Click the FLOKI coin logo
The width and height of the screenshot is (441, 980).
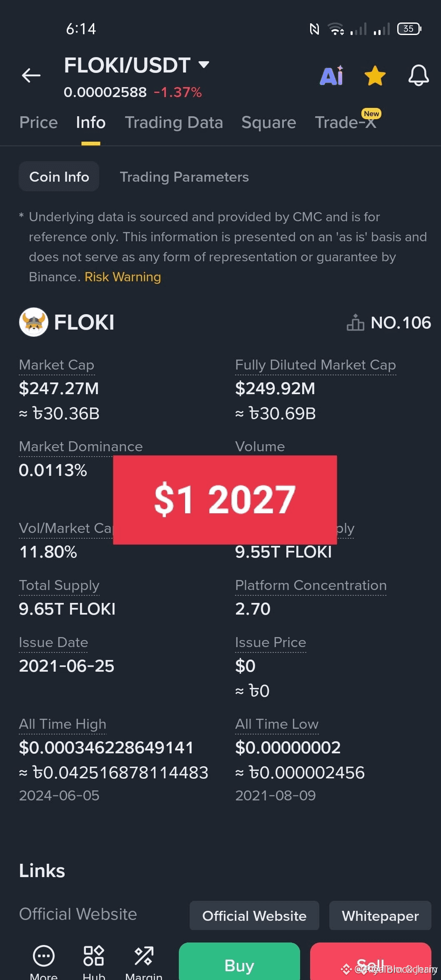pos(34,322)
